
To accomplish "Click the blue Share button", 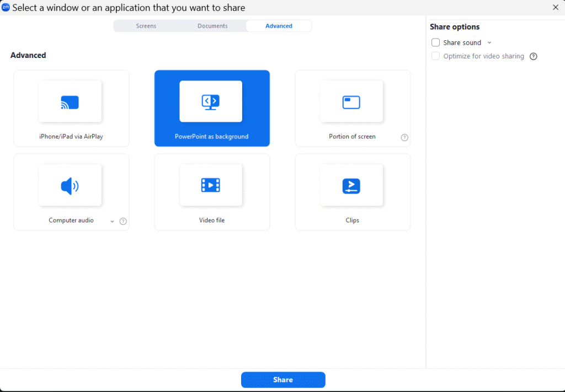I will coord(283,380).
